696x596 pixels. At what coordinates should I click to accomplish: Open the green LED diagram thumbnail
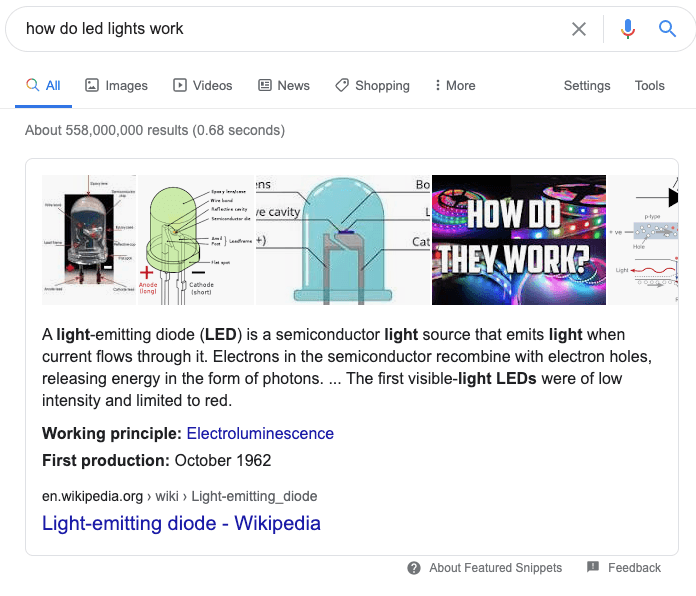pos(196,240)
